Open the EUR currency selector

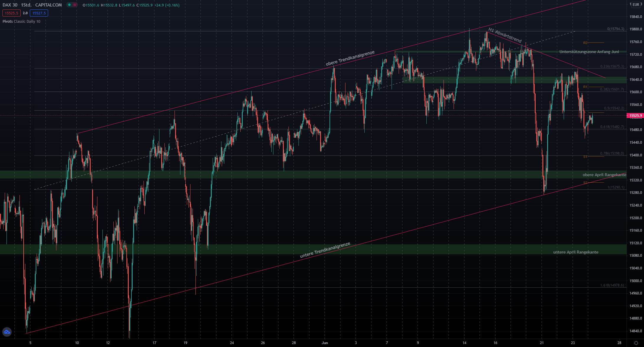(636, 5)
